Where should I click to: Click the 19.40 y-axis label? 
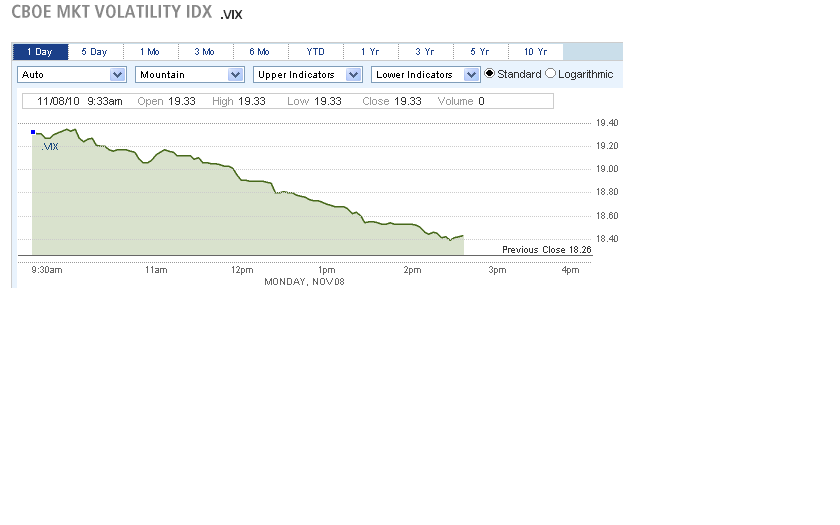click(x=607, y=123)
